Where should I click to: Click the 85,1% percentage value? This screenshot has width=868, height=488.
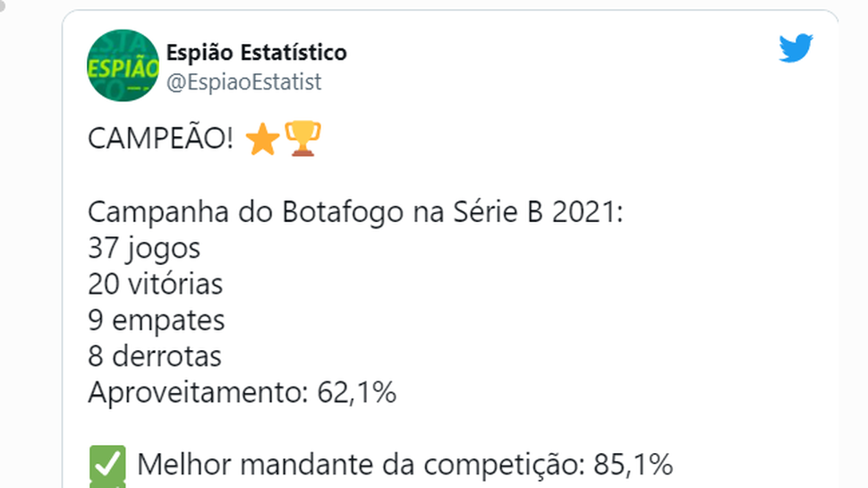(634, 465)
